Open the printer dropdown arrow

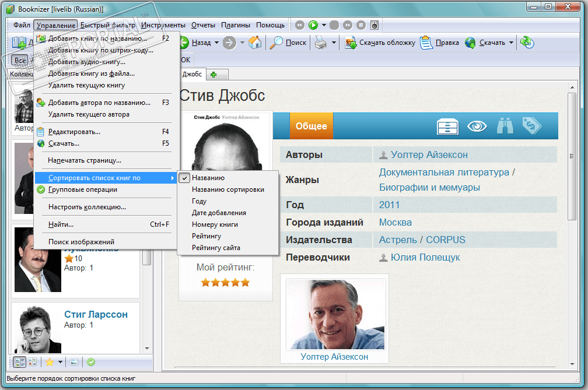point(334,43)
